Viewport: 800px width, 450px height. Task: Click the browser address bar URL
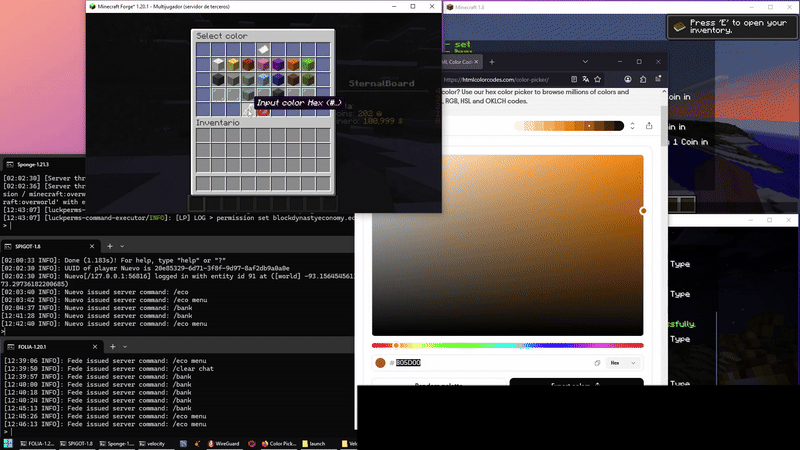500,81
